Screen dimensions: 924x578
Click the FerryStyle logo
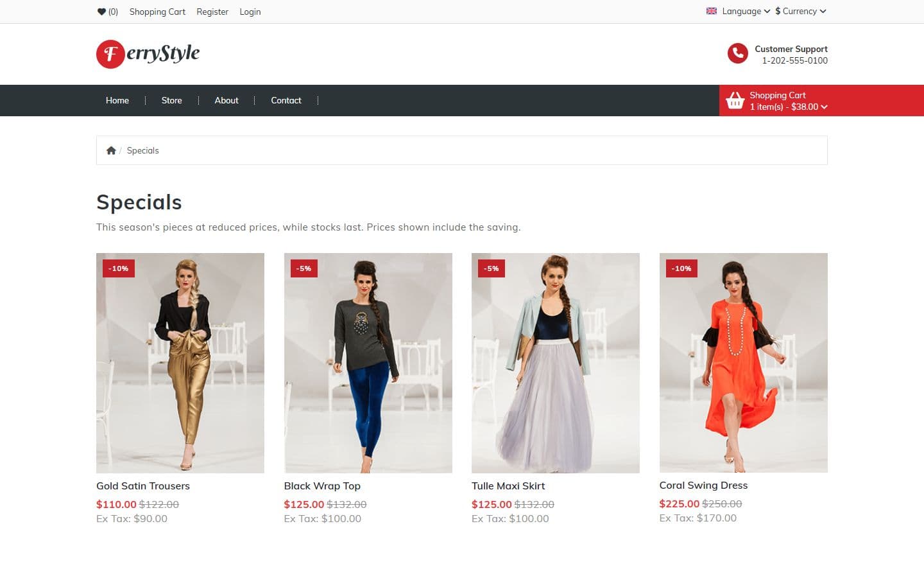[148, 54]
